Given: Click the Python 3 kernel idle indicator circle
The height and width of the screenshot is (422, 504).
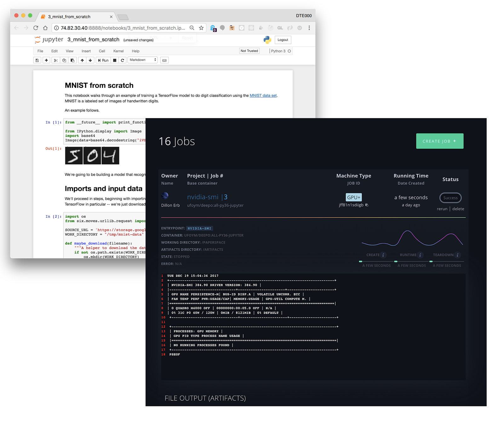Looking at the screenshot, I should coord(289,51).
